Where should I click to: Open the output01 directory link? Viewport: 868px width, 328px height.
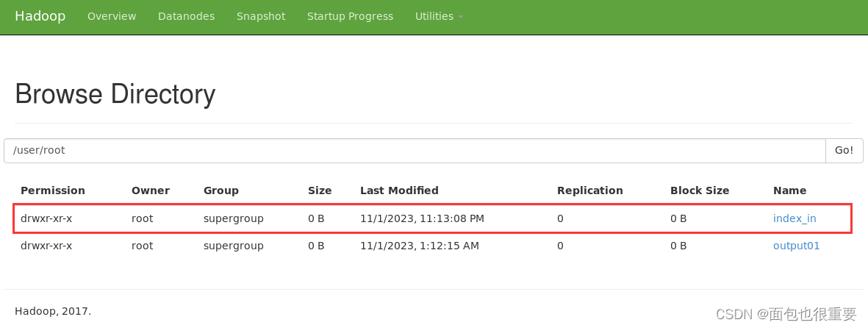coord(796,246)
